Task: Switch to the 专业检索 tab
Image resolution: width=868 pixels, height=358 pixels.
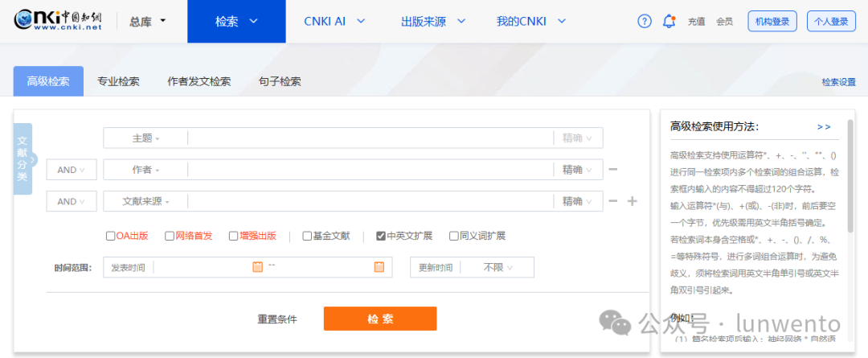Action: 118,81
